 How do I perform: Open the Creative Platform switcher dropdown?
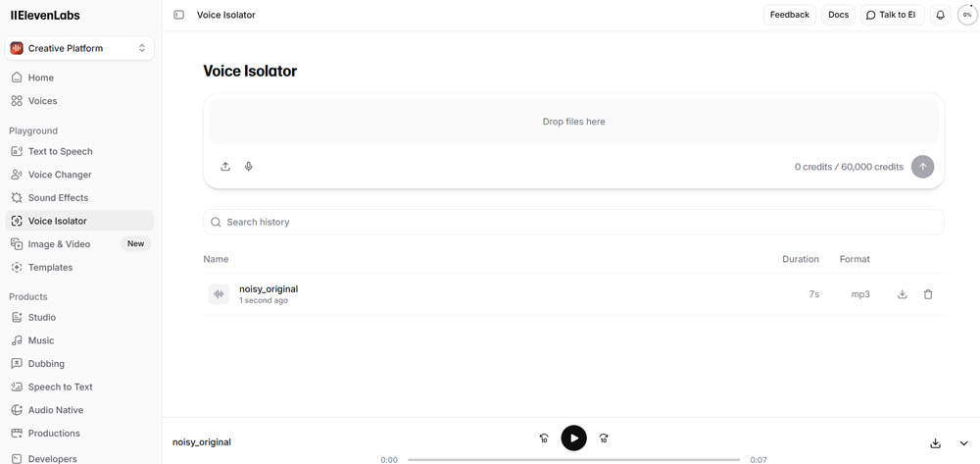(79, 48)
